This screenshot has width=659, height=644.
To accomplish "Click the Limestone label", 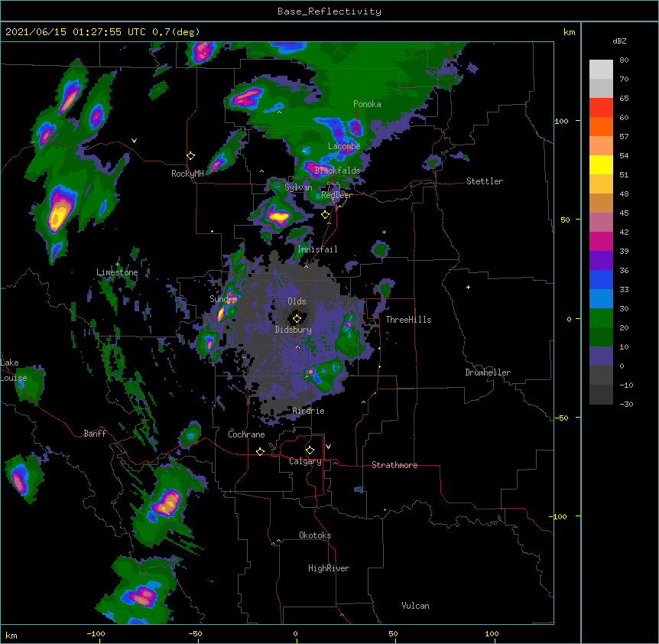I will pos(117,272).
